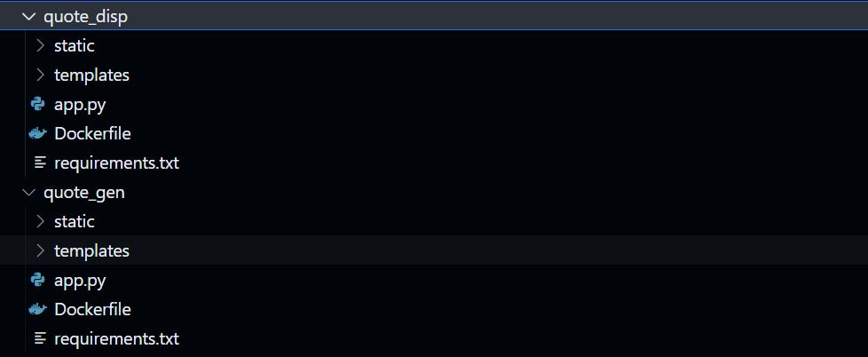Expand the static folder chevron inside quote_disp
Viewport: 868px width, 357px height.
point(40,45)
